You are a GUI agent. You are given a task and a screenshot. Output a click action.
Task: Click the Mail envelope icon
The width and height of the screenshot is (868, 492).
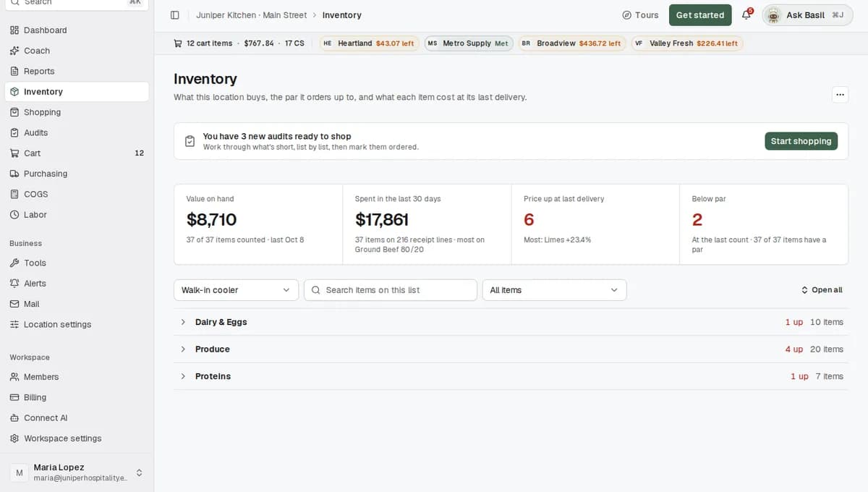[14, 304]
